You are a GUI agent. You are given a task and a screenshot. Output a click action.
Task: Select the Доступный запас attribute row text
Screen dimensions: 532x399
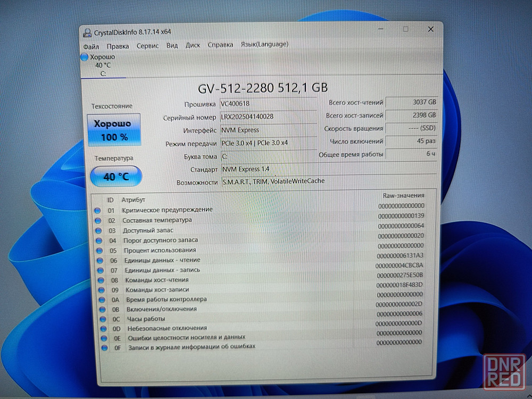pos(148,230)
